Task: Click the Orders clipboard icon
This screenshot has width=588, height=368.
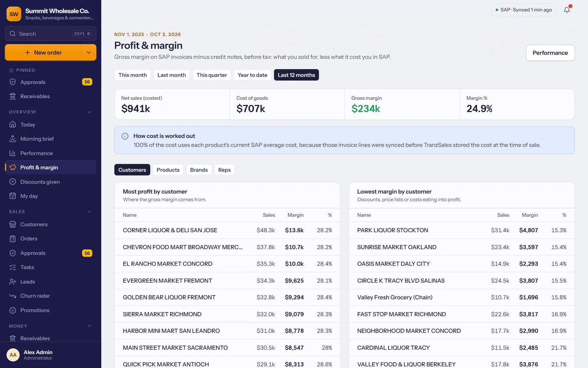Action: [x=13, y=239]
